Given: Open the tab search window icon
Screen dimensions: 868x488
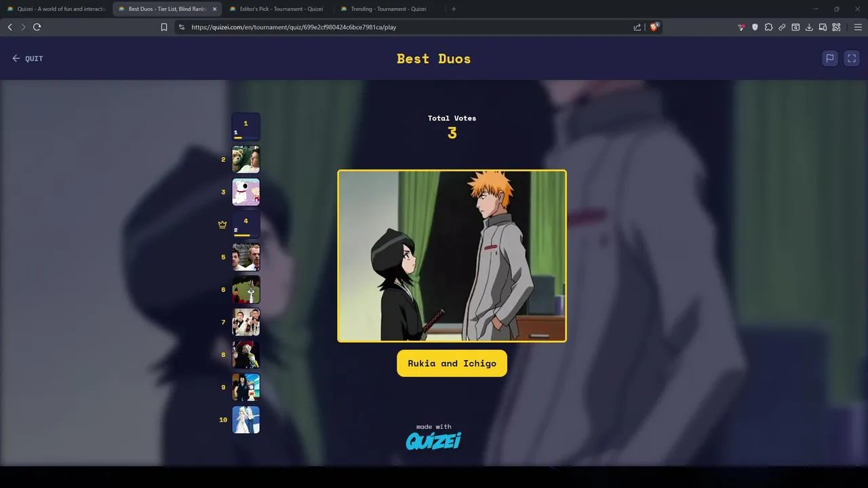Looking at the screenshot, I should [795, 27].
